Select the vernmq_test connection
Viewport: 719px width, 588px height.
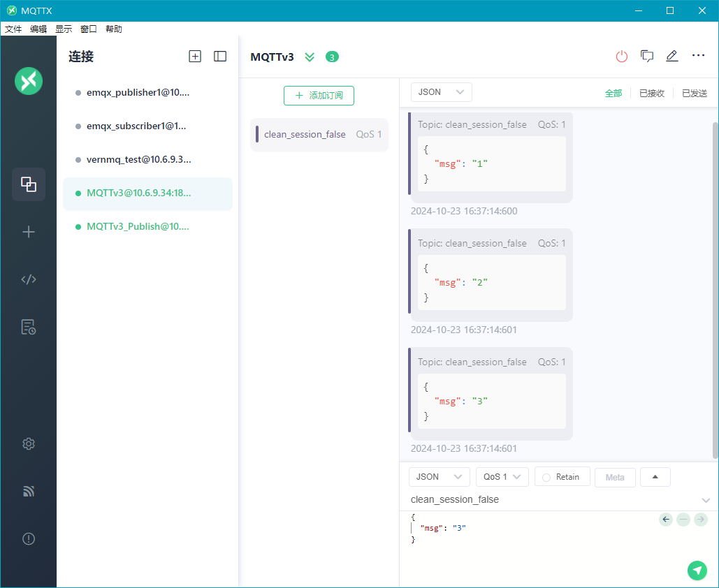147,159
